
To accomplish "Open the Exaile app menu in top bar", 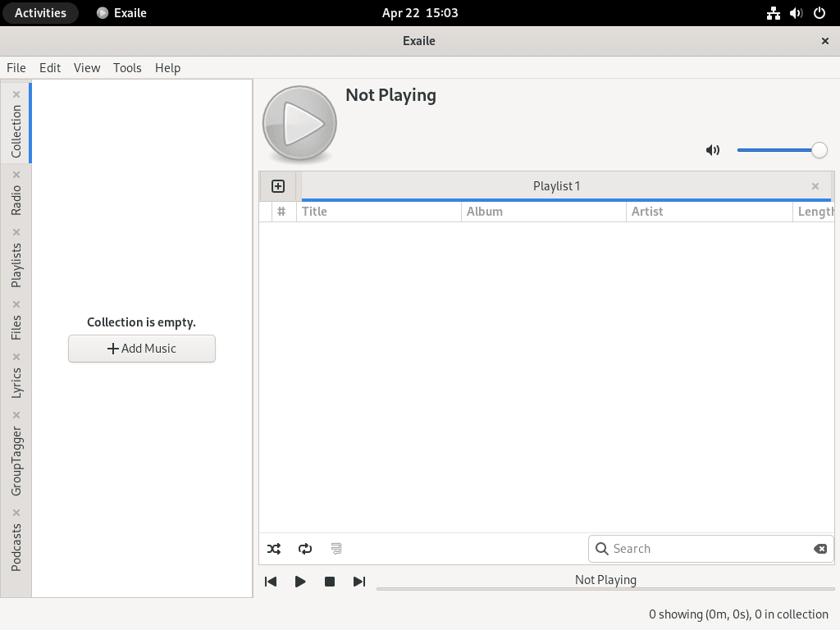I will [121, 13].
